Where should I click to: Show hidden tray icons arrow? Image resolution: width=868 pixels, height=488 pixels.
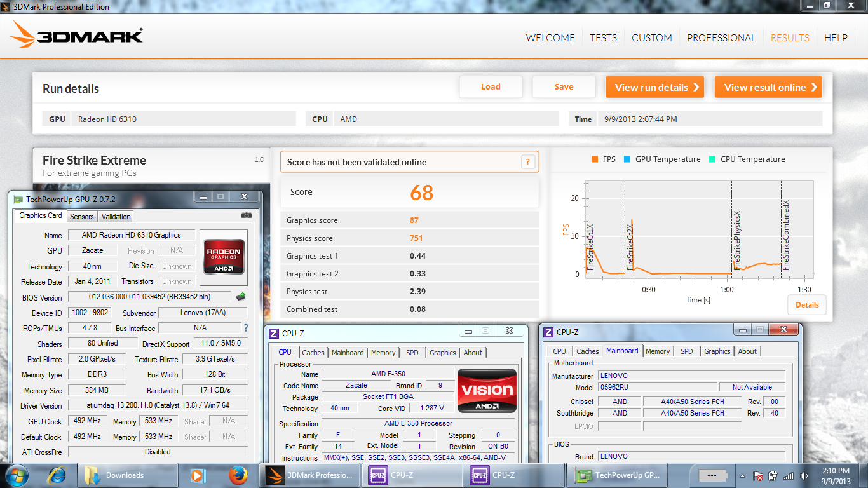(x=742, y=475)
